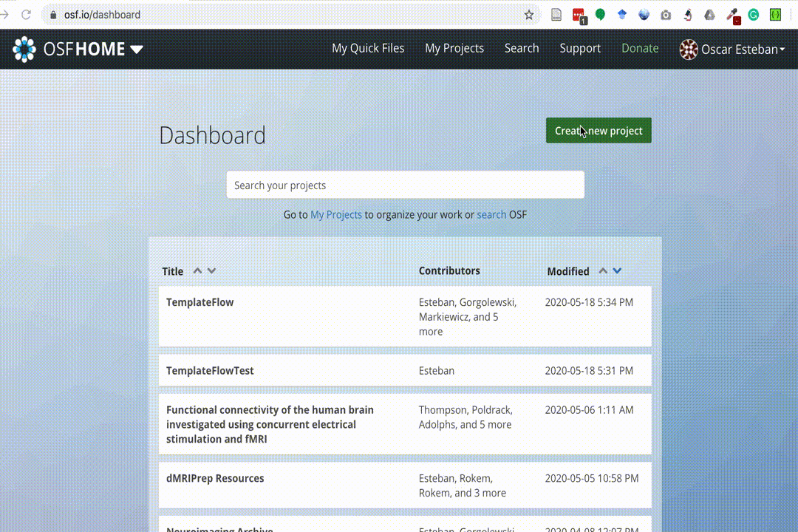This screenshot has width=798, height=532.
Task: Open the TemplateFlowTest project
Action: (210, 371)
